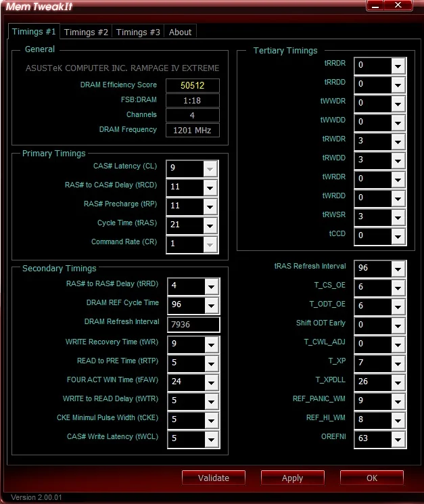Expand the tCCD dropdown
Image resolution: width=424 pixels, height=504 pixels.
(398, 237)
